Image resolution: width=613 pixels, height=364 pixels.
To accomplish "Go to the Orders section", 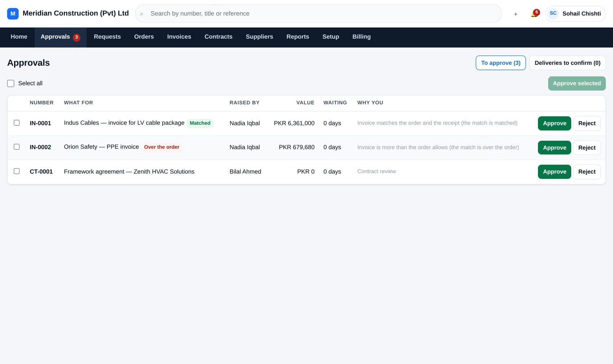I will click(x=144, y=37).
